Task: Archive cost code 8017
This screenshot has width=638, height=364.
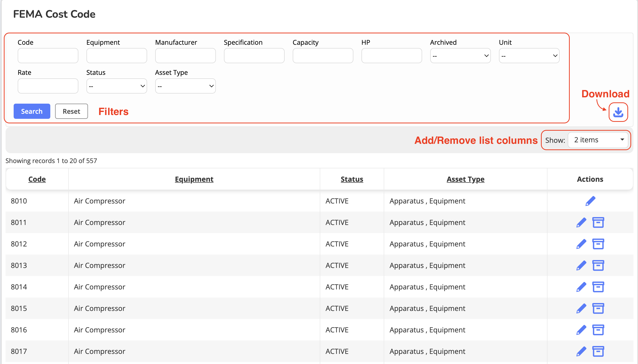Action: (598, 351)
